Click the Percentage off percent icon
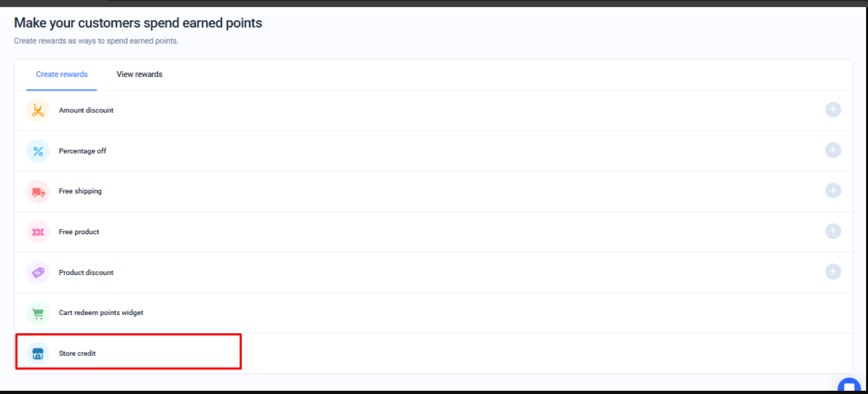Screen dimensions: 868x394 [x=38, y=151]
